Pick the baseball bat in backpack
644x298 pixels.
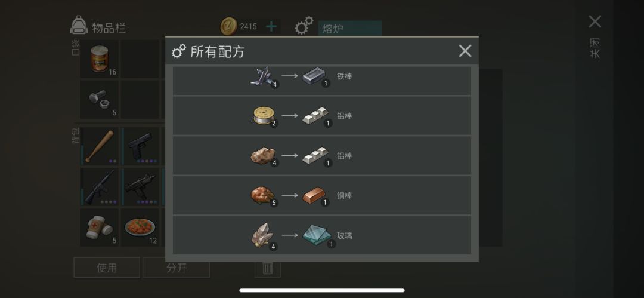99,146
